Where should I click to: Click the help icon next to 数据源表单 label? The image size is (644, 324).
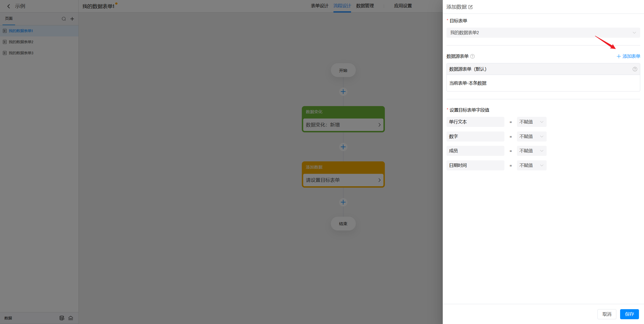click(472, 56)
